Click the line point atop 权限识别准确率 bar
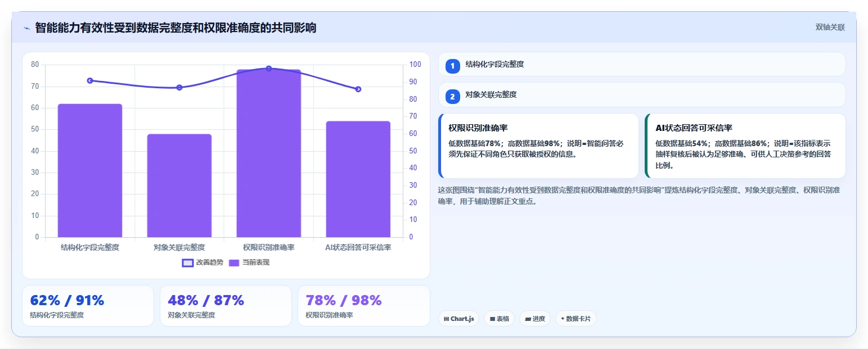 (269, 69)
